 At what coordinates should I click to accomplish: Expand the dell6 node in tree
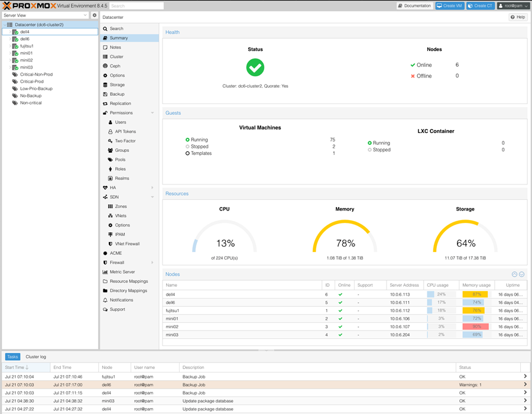tap(10, 39)
